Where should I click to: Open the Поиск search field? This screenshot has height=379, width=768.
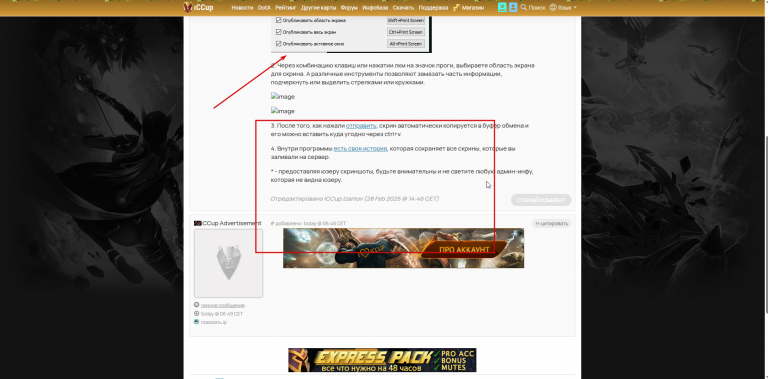click(x=537, y=8)
